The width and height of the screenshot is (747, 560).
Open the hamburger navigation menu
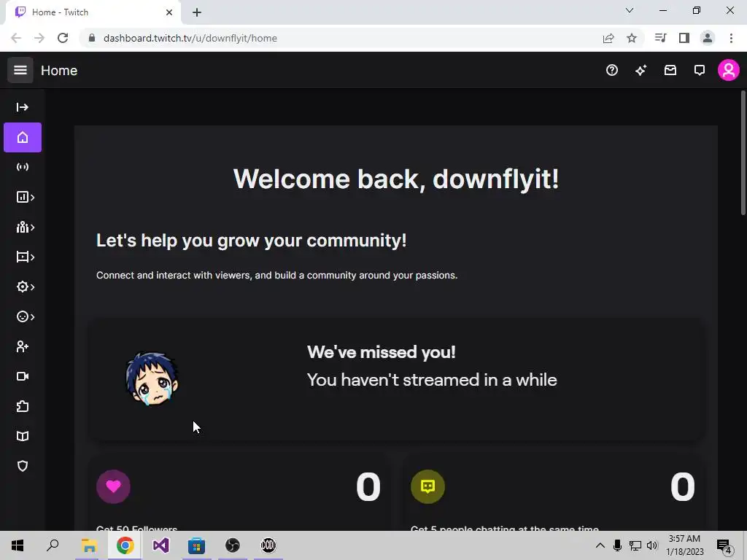20,70
